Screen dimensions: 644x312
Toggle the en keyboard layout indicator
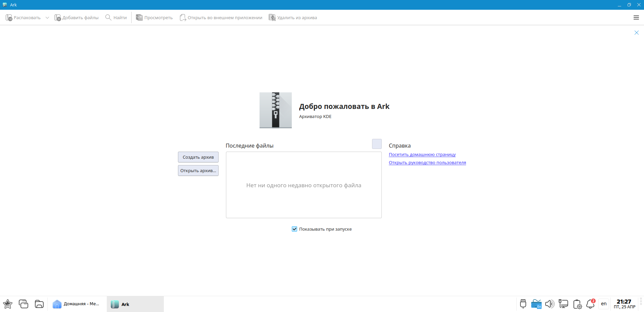click(604, 304)
